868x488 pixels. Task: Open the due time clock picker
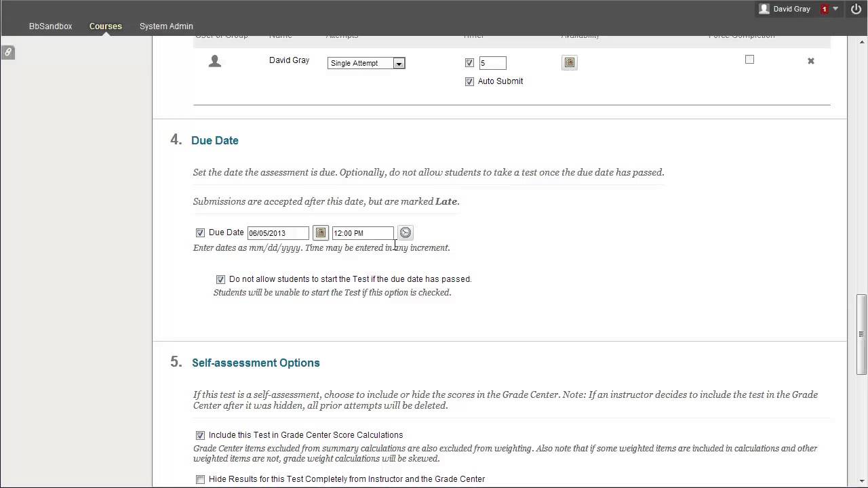click(x=405, y=232)
